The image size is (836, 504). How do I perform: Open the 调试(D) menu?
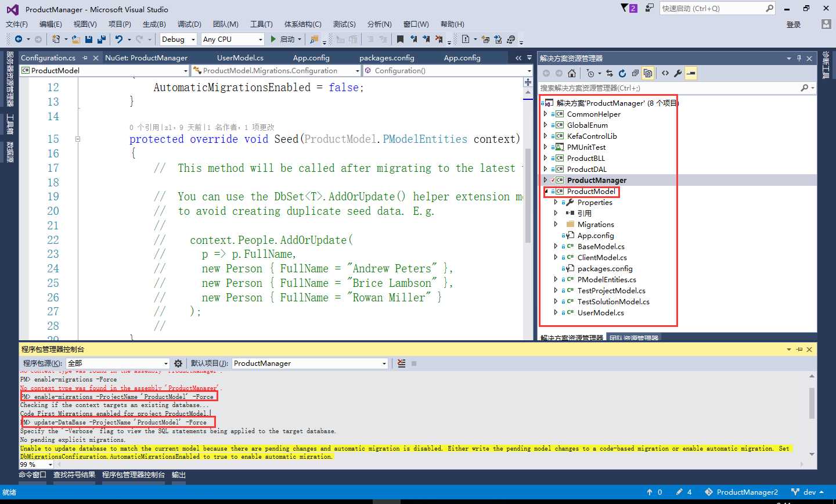pyautogui.click(x=189, y=24)
